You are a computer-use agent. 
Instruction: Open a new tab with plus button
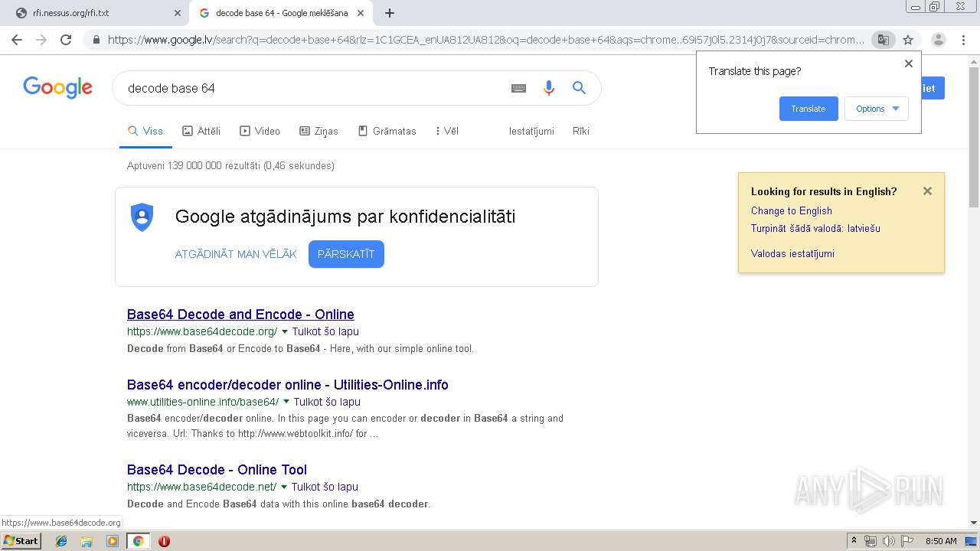389,13
